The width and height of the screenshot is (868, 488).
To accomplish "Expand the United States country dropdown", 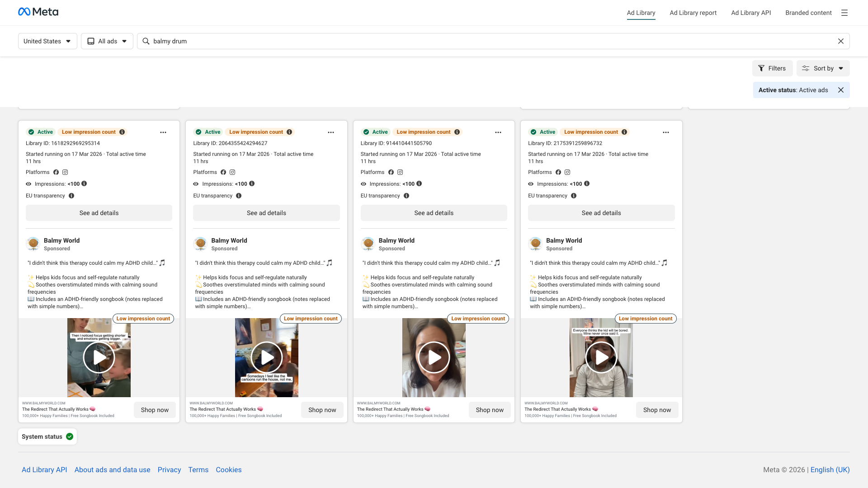I will 47,41.
